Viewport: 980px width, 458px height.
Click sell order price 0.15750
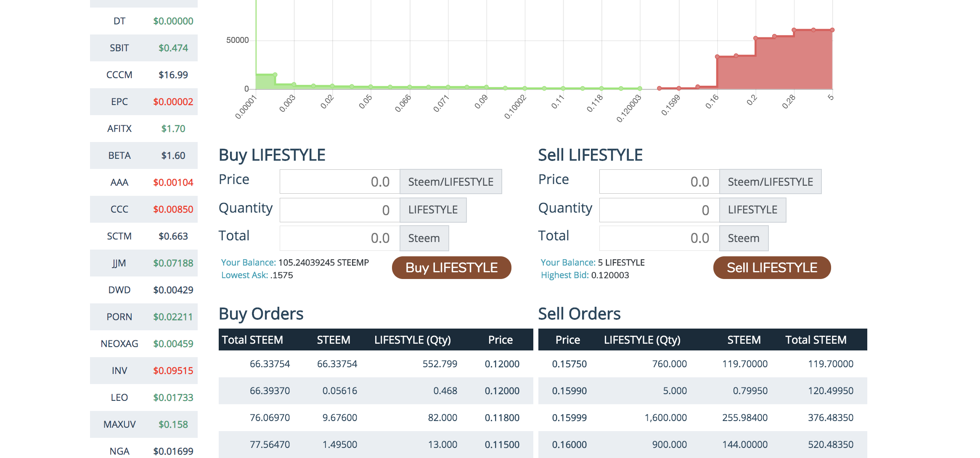pyautogui.click(x=569, y=364)
